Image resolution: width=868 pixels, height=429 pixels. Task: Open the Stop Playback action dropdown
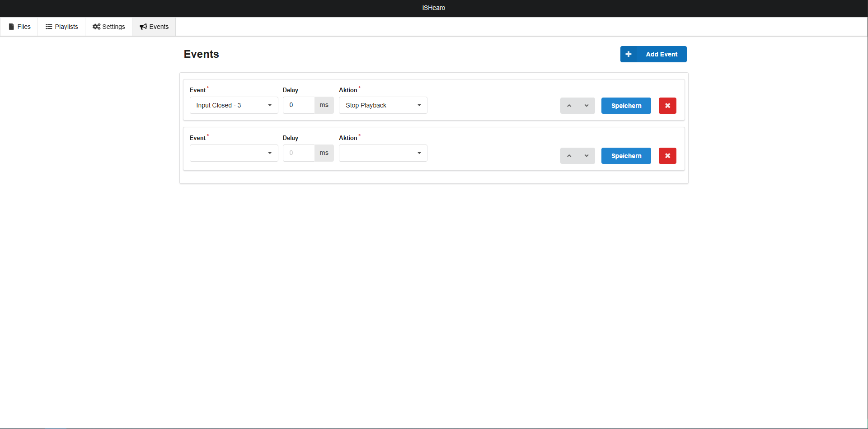383,105
